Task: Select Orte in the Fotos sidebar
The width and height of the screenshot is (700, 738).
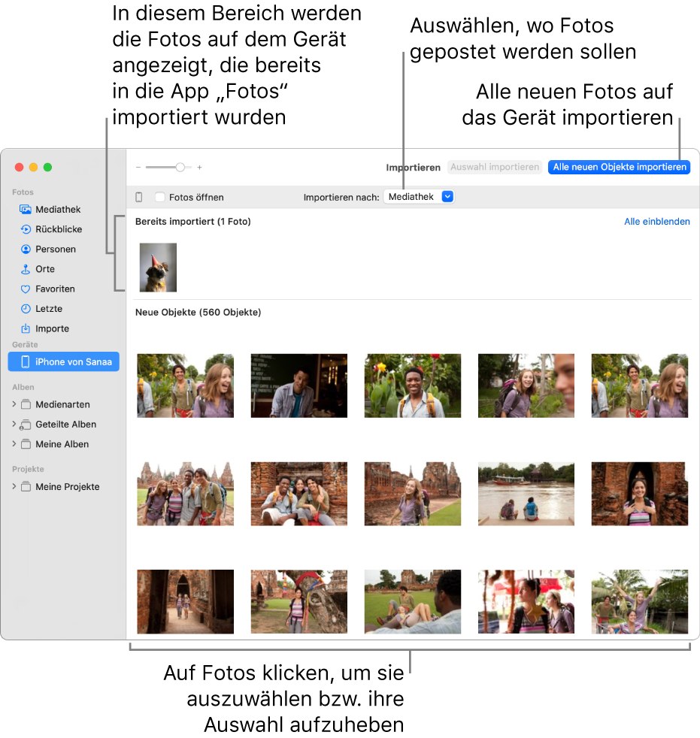Action: (41, 268)
